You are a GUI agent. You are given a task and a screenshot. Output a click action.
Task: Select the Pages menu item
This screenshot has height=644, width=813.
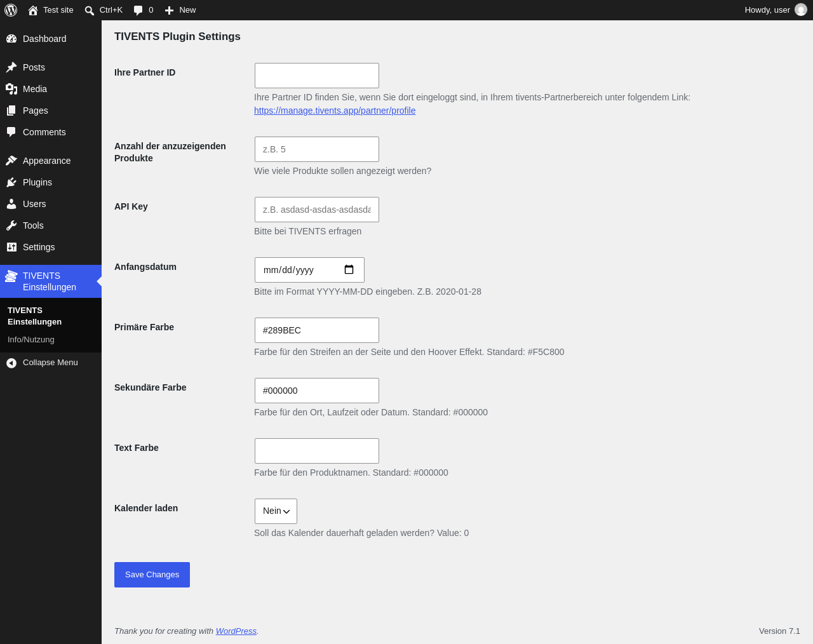coord(51,111)
